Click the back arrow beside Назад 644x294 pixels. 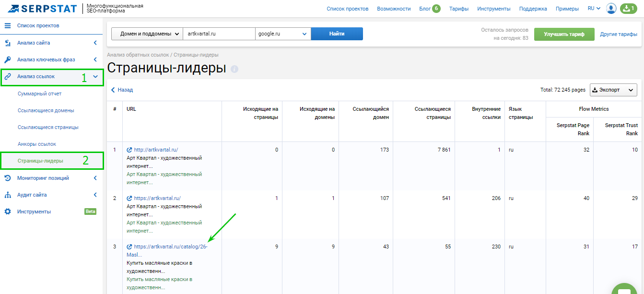(113, 90)
